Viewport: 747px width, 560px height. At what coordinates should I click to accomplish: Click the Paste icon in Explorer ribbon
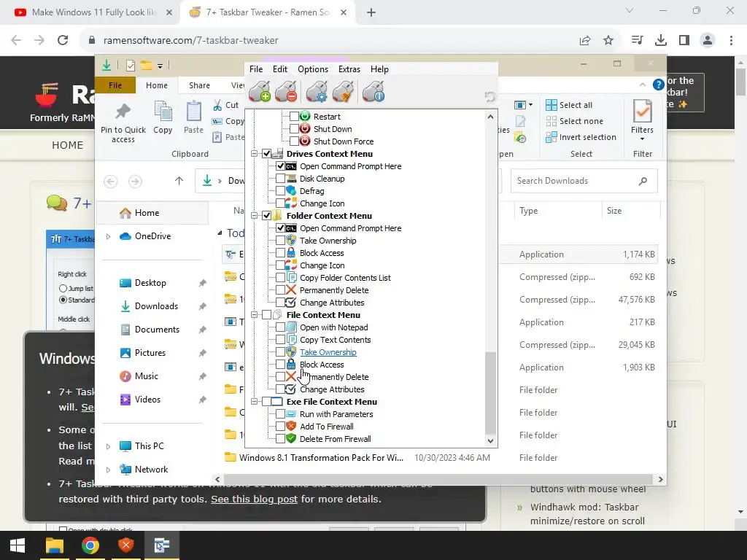193,112
